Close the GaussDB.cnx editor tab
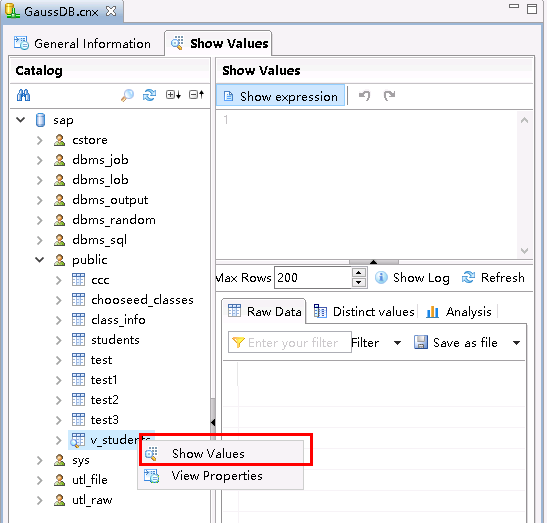Screen dimensions: 547x523 pyautogui.click(x=111, y=11)
